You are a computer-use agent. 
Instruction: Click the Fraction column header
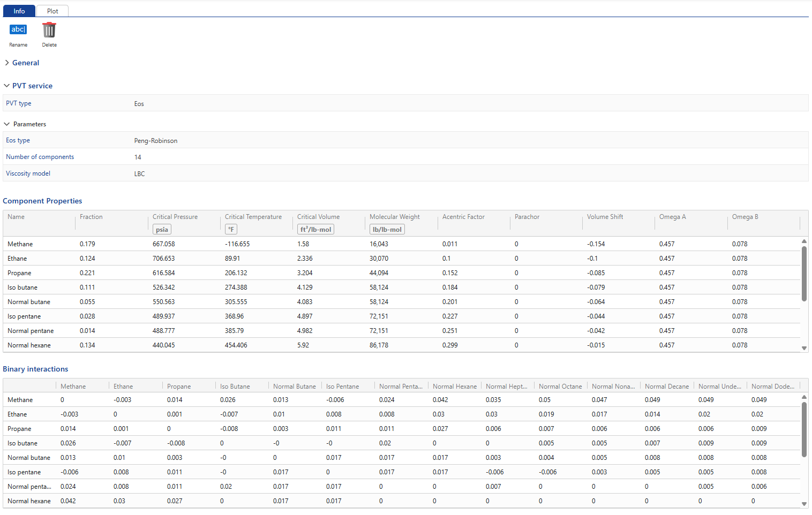[x=91, y=217]
